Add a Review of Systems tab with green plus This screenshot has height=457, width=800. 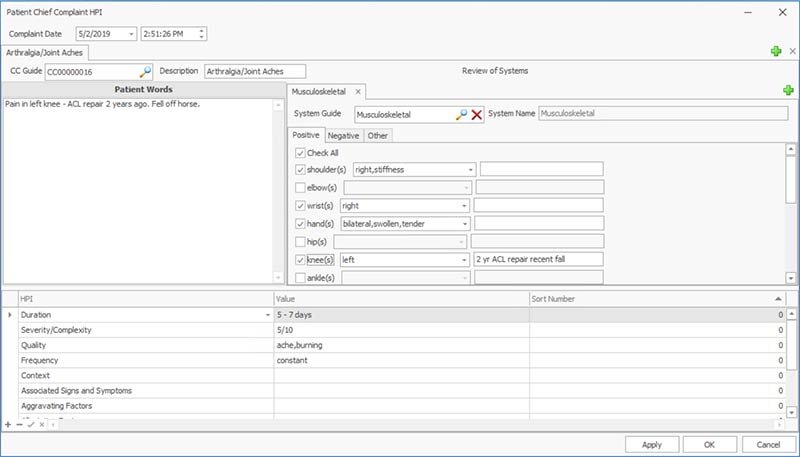pyautogui.click(x=788, y=91)
